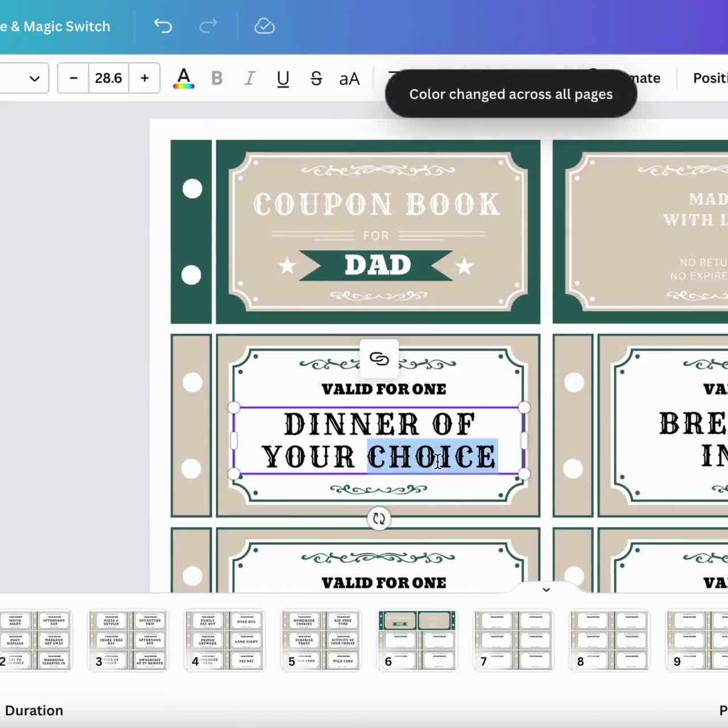Open the text color picker
Image resolution: width=728 pixels, height=728 pixels.
click(x=183, y=78)
